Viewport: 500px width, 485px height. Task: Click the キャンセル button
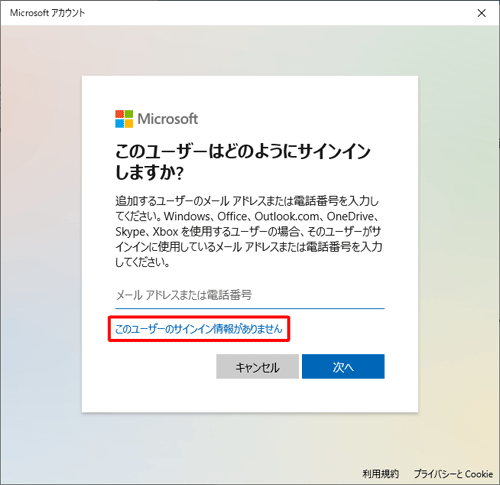[x=257, y=367]
